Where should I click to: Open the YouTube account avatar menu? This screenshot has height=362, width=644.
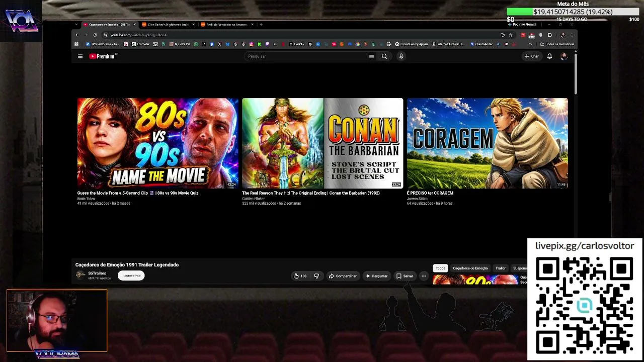pos(564,56)
